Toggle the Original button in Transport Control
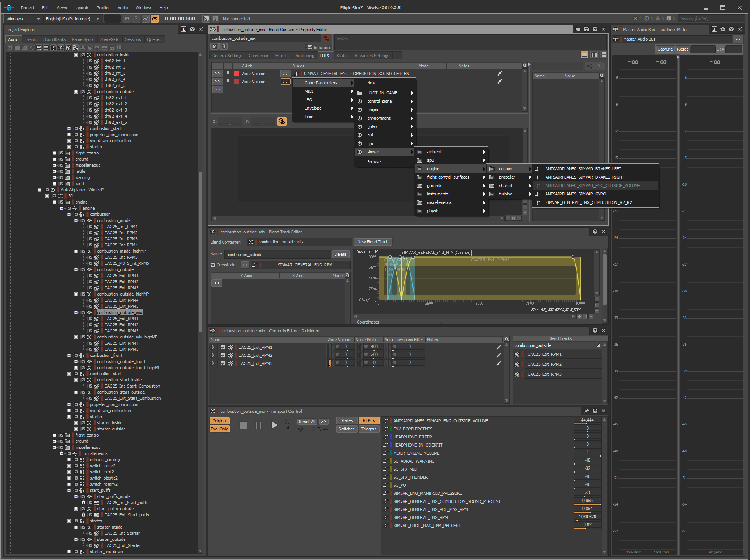Screen dimensions: 750x560 [x=220, y=421]
